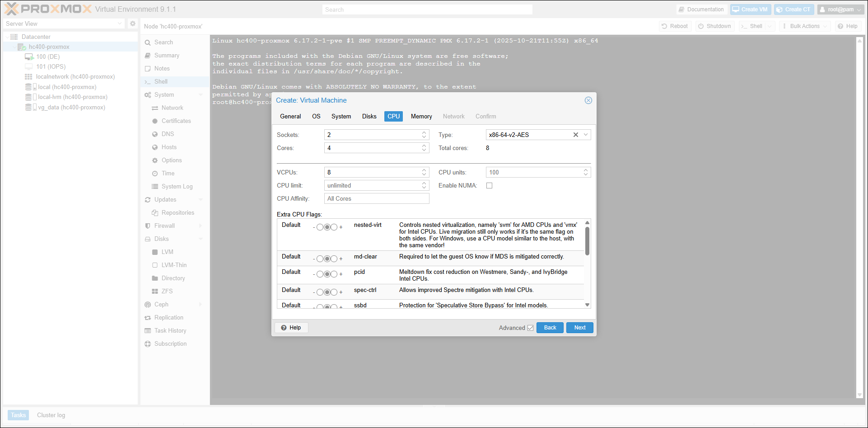The height and width of the screenshot is (428, 868).
Task: Open the localnetwork (hc400-proxmox) grid icon
Action: coord(28,77)
